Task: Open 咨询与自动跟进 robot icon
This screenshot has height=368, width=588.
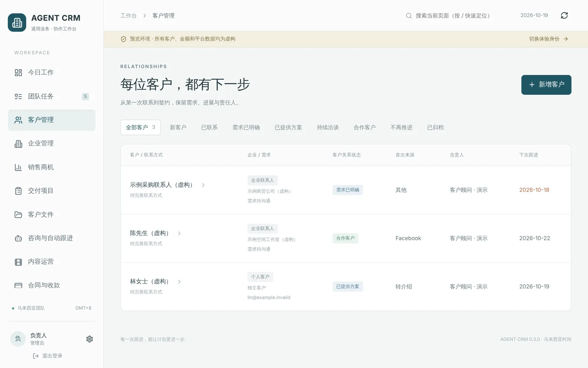Action: [x=18, y=238]
